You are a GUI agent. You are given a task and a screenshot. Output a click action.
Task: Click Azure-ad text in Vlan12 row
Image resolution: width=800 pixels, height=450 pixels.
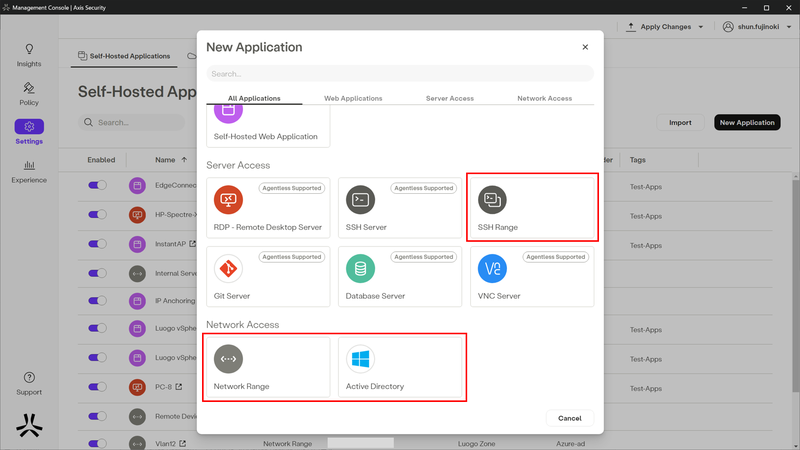pos(570,443)
